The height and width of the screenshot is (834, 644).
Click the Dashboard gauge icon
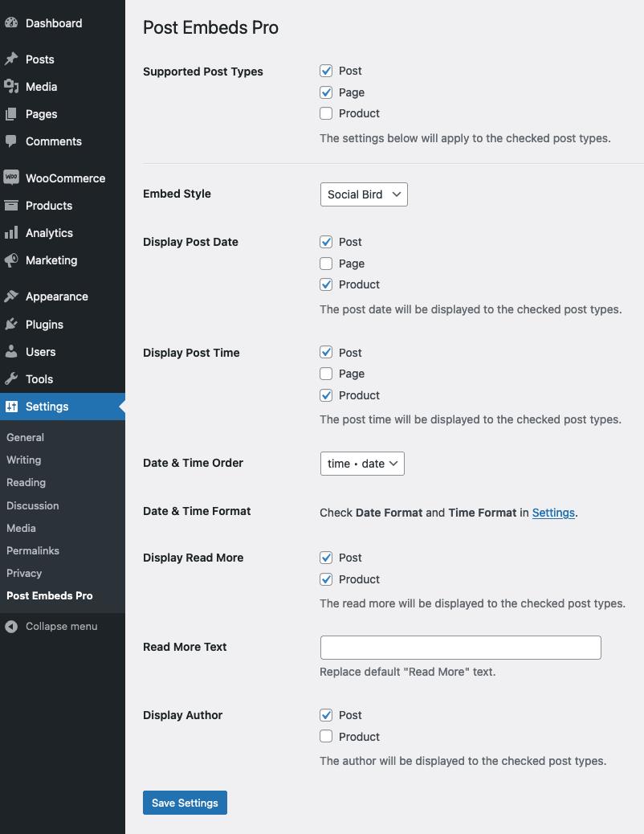point(11,22)
